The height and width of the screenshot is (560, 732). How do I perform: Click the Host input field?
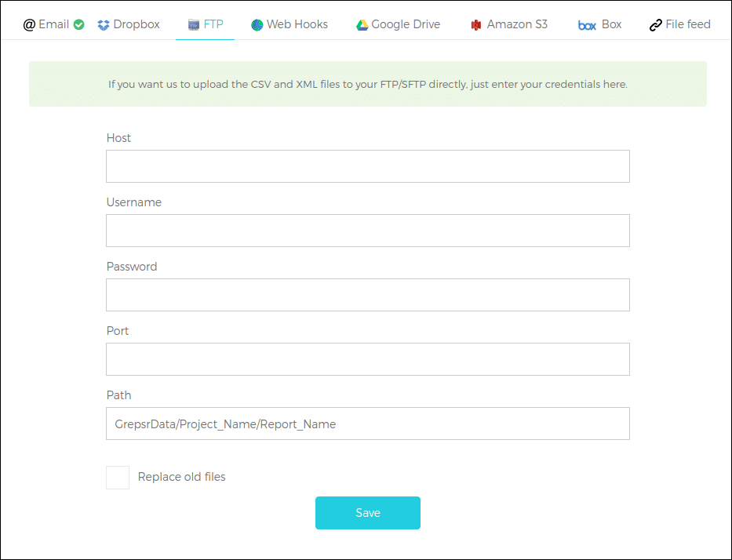[x=368, y=166]
